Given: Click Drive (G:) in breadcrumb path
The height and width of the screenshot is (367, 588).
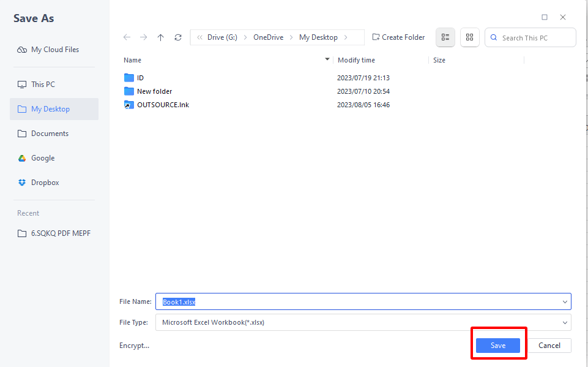Looking at the screenshot, I should click(222, 37).
